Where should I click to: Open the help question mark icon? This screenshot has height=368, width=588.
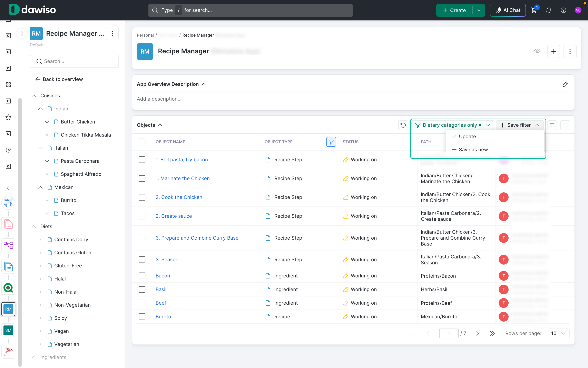click(563, 10)
